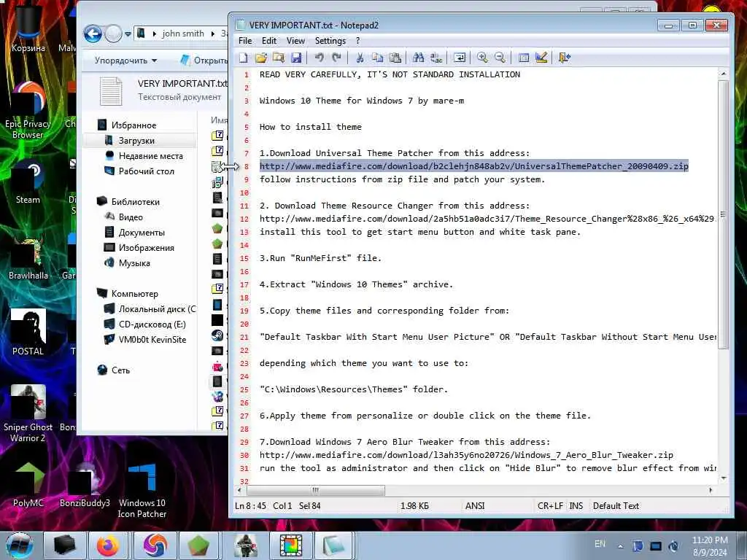Click the ANSI encoding status field
Image resolution: width=747 pixels, height=560 pixels.
click(x=474, y=506)
